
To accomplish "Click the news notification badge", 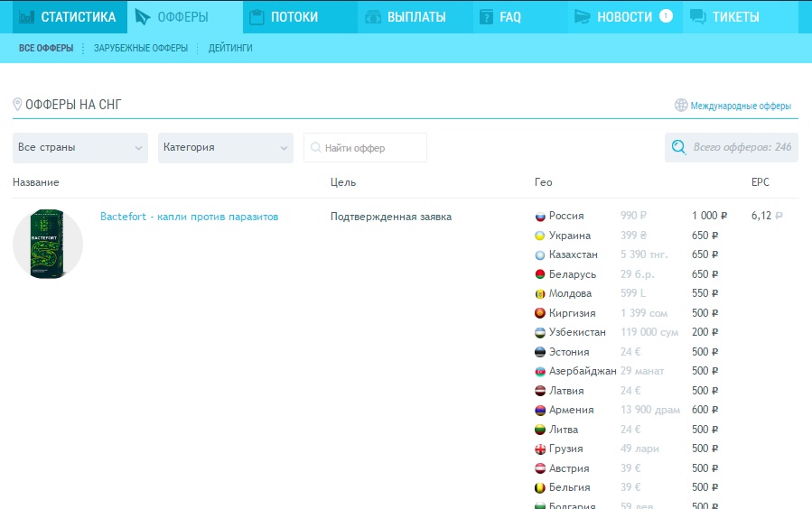I will (x=666, y=15).
